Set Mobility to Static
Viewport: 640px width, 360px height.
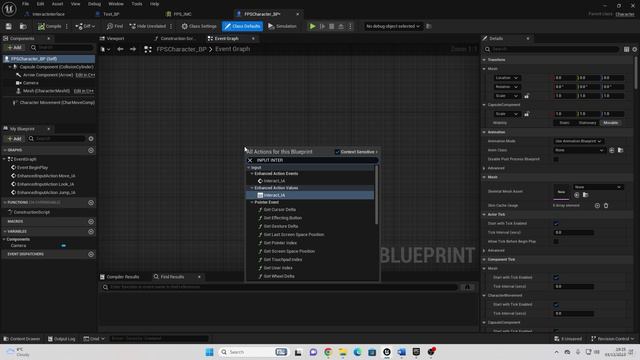tap(564, 123)
